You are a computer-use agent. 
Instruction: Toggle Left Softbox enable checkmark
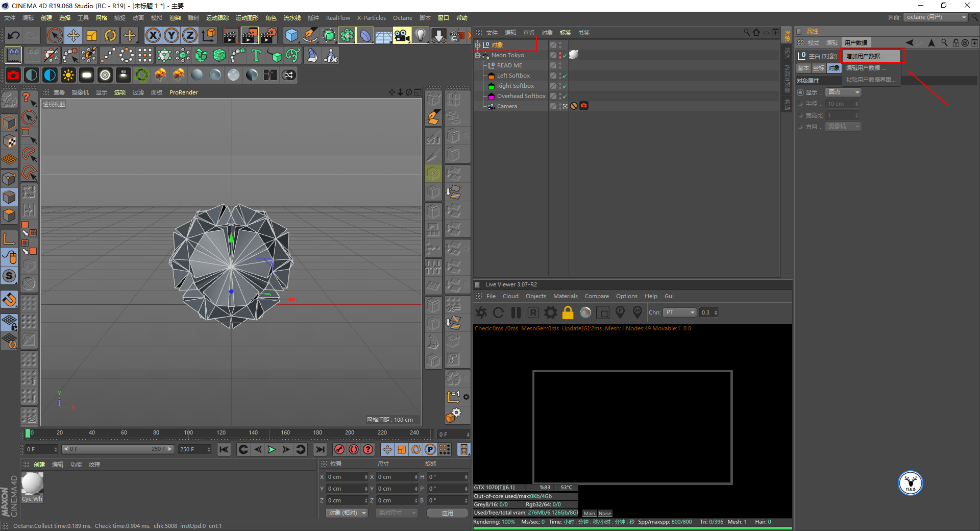tap(565, 76)
